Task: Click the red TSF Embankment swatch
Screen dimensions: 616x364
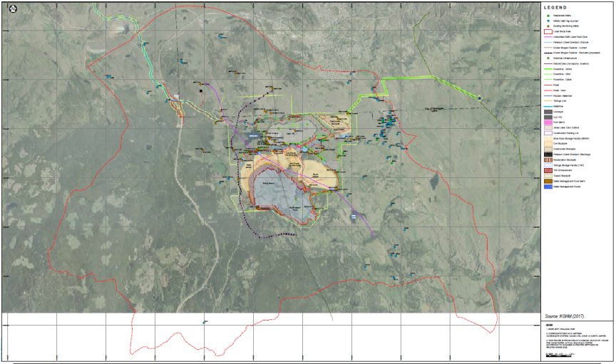Action: click(548, 170)
